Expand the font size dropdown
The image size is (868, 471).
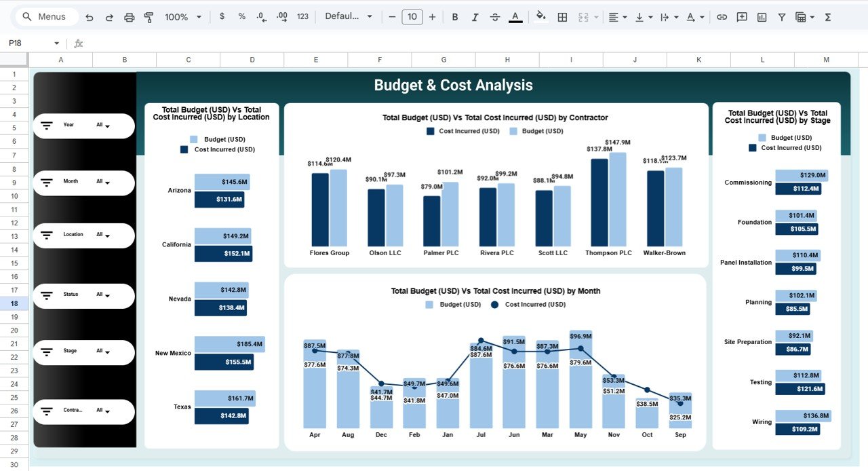tap(412, 16)
